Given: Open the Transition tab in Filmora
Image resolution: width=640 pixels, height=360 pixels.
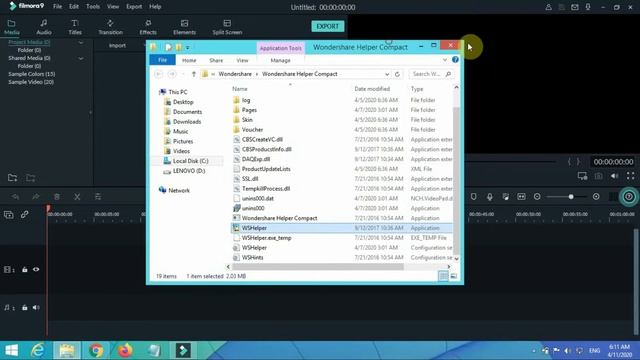Looking at the screenshot, I should click(110, 27).
